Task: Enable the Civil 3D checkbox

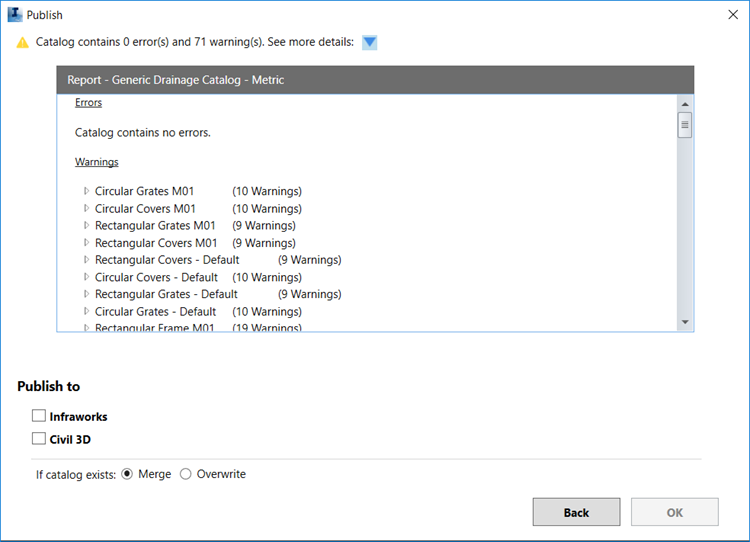Action: pyautogui.click(x=39, y=438)
